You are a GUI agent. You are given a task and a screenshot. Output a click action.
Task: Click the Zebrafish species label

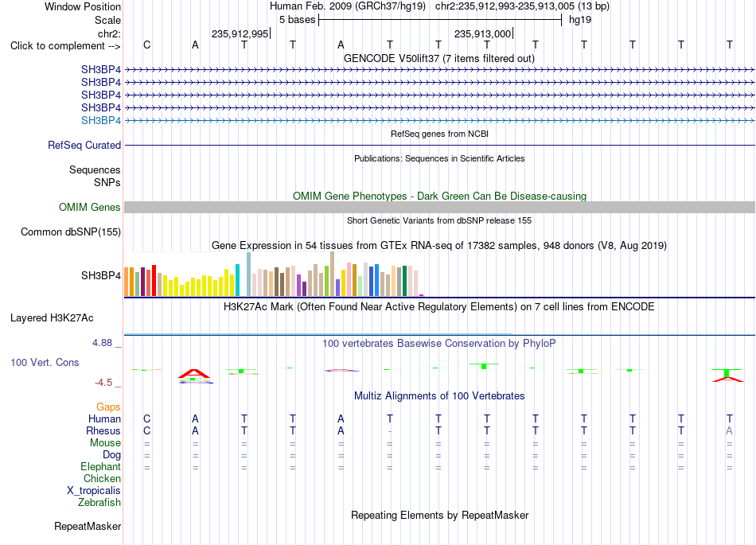(x=99, y=503)
